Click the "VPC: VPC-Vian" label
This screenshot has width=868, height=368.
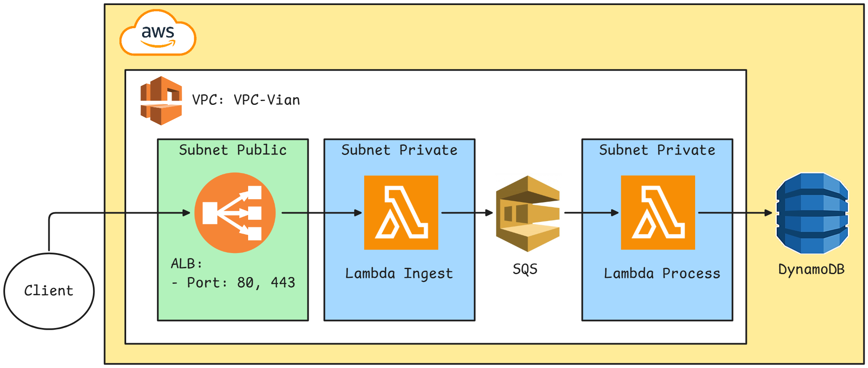tap(246, 100)
